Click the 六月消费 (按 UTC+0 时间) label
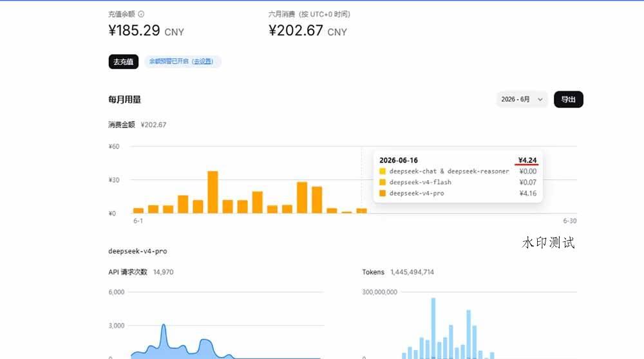This screenshot has width=644, height=359. pos(309,14)
